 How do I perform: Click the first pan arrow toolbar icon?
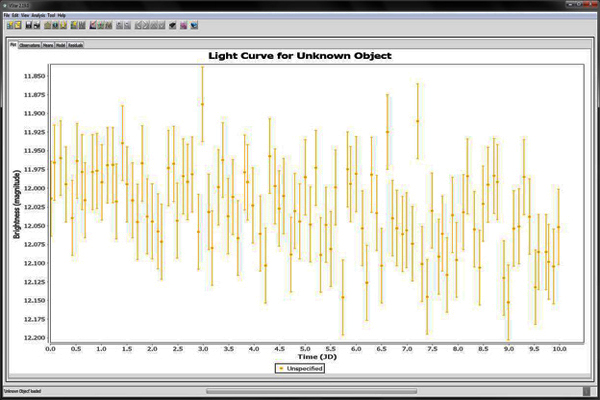pyautogui.click(x=138, y=25)
